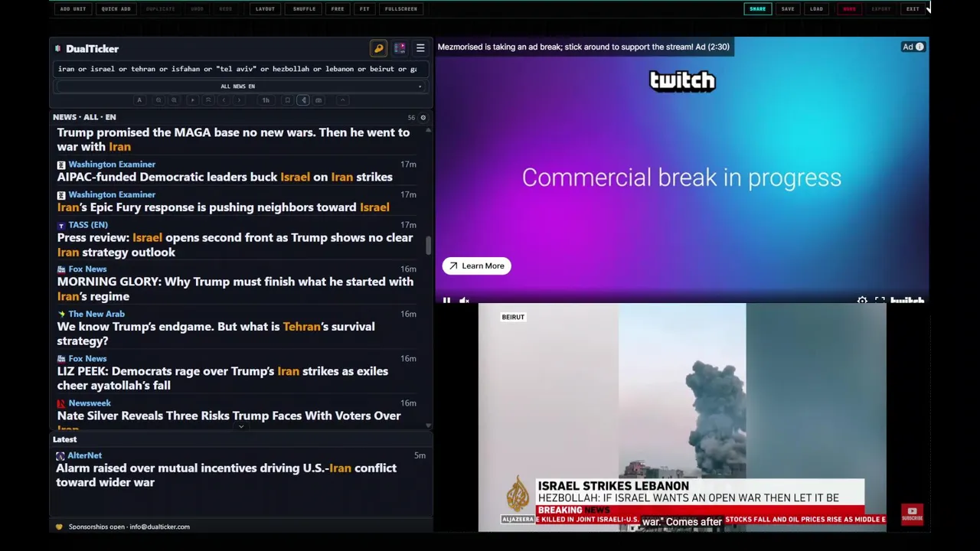Click the scroll down arrow of news list
The height and width of the screenshot is (551, 980).
(428, 425)
